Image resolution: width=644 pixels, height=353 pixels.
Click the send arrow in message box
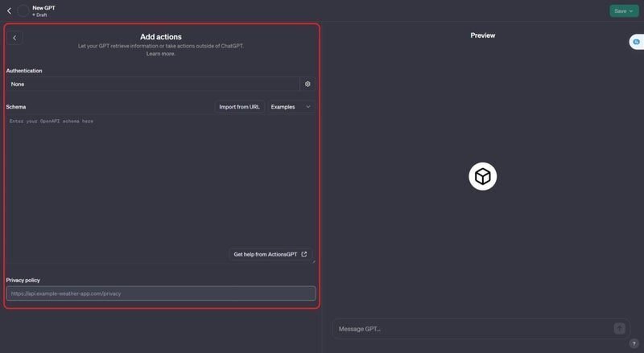pyautogui.click(x=619, y=328)
